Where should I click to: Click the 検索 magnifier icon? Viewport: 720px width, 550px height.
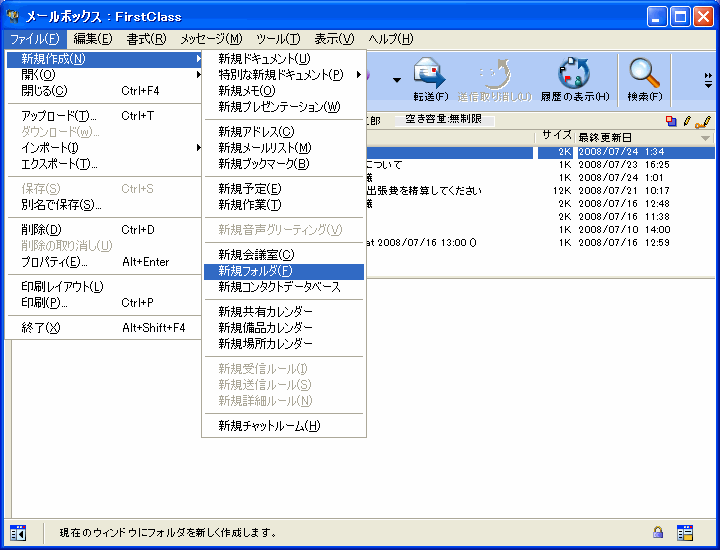644,77
